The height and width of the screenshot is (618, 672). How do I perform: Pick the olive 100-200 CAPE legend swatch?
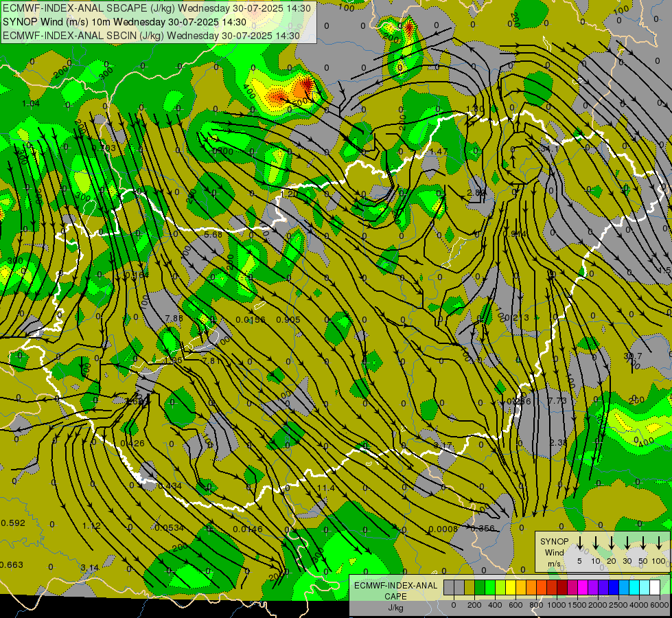pos(470,588)
